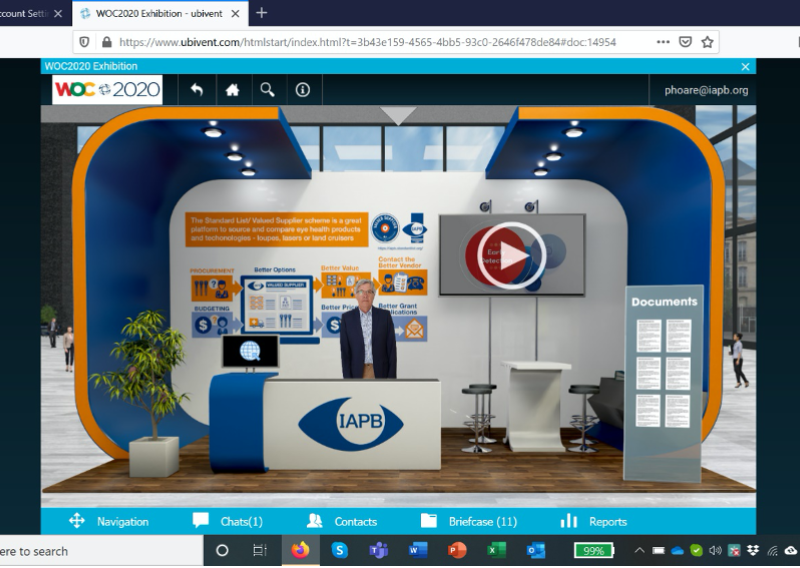Screen dimensions: 800x568
Task: Open Firefox from the taskbar
Action: click(x=301, y=550)
